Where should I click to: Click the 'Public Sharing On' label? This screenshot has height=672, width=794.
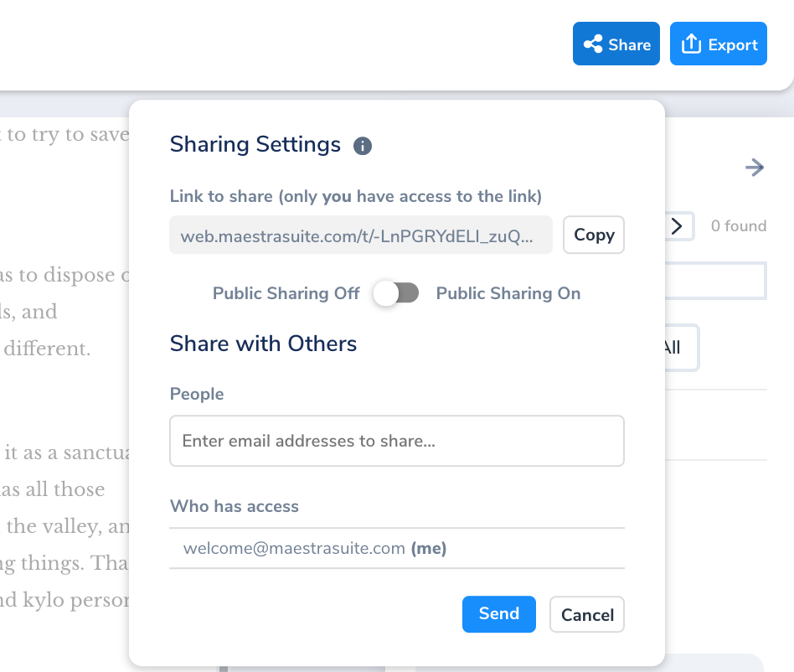(508, 293)
